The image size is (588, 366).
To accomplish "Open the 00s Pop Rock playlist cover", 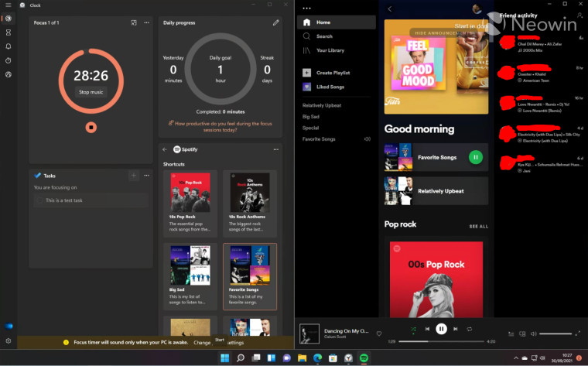I will [x=436, y=279].
